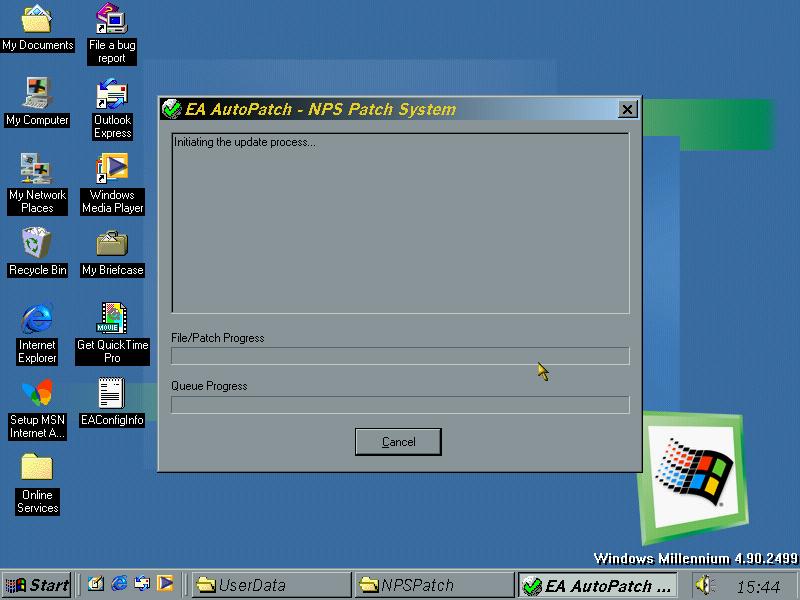The width and height of the screenshot is (800, 600).
Task: Select the EAConfigInfo text file icon
Action: click(x=112, y=395)
